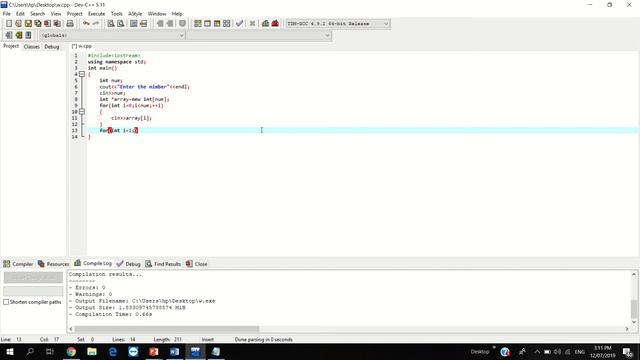Compile and run the program
This screenshot has width=640, height=360.
[217, 24]
